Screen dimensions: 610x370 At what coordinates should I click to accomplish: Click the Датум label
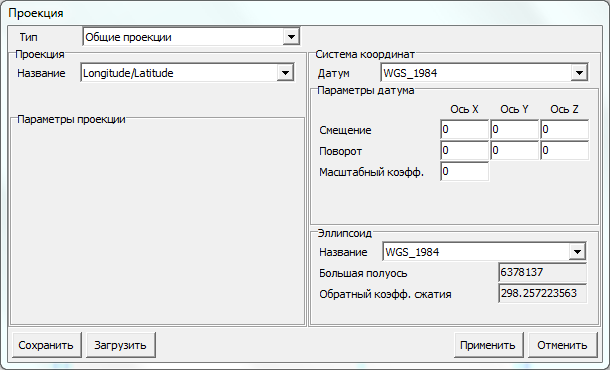[x=333, y=74]
